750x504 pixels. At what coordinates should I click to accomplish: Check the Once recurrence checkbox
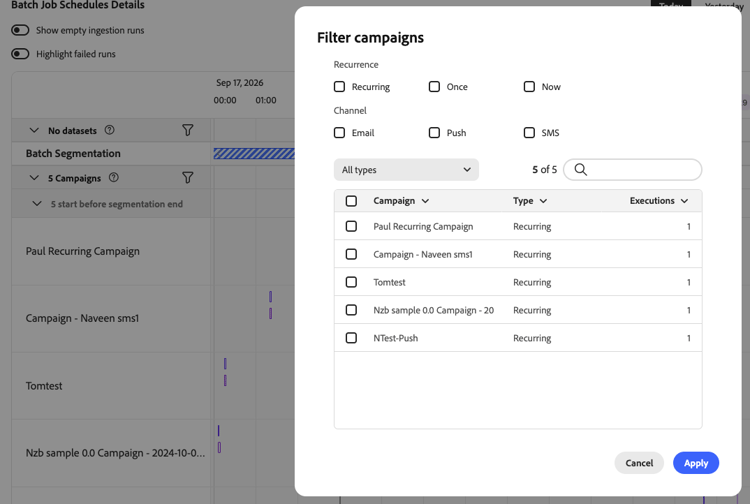pyautogui.click(x=434, y=87)
